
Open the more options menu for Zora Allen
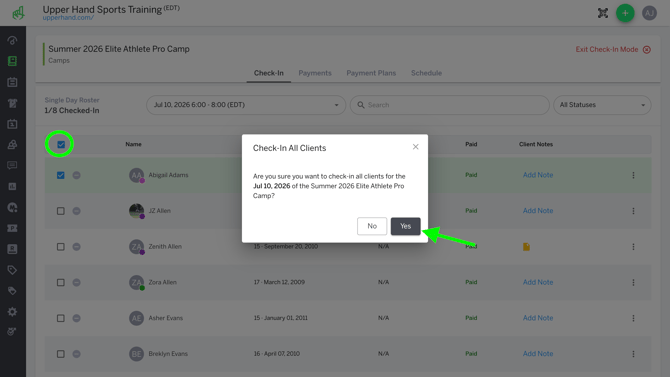click(633, 283)
